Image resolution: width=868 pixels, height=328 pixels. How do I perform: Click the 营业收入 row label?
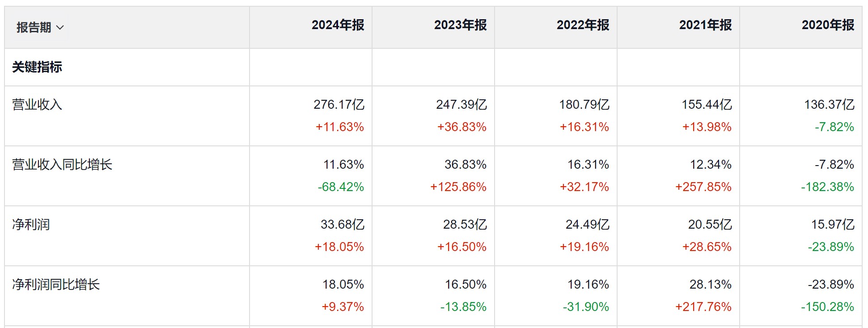[37, 105]
